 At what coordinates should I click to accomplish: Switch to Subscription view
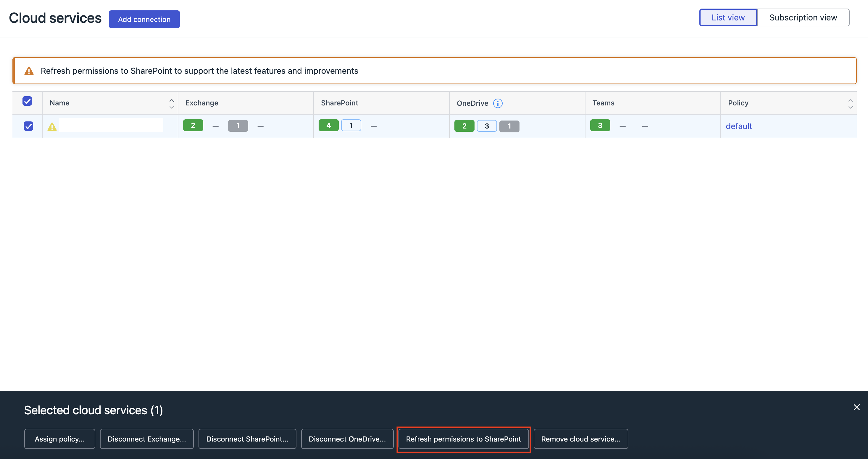pyautogui.click(x=803, y=17)
